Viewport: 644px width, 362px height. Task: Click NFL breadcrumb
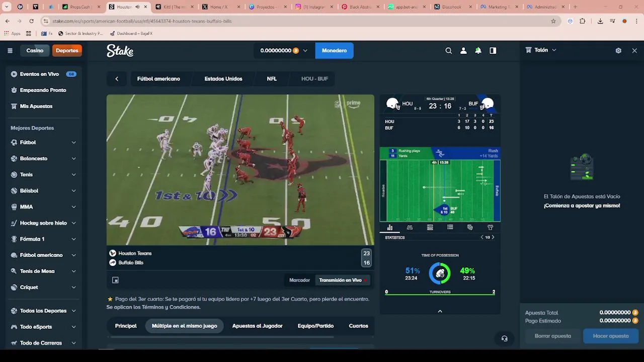click(x=272, y=79)
